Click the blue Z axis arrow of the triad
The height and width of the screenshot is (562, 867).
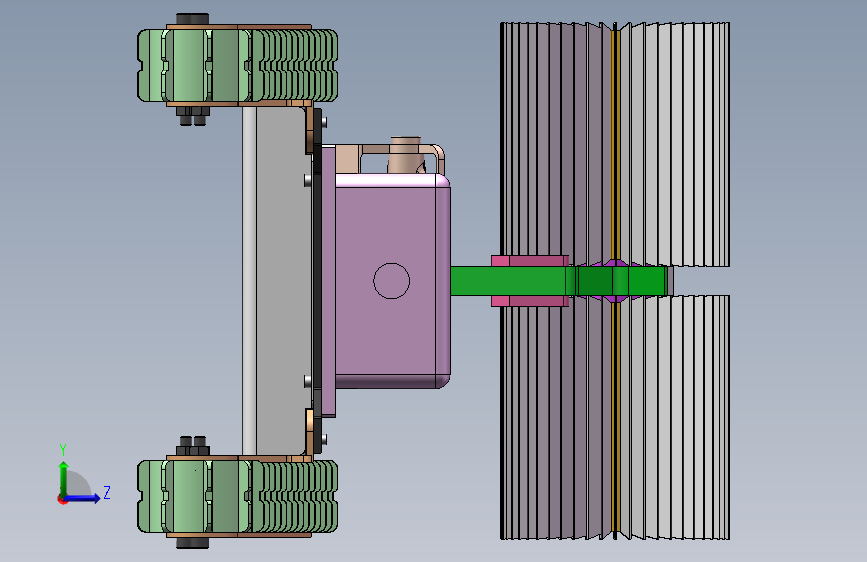coord(83,498)
